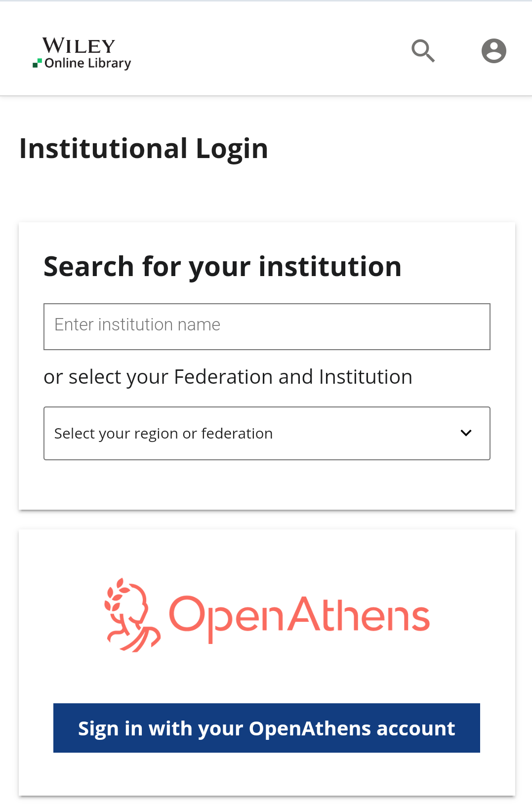The image size is (532, 807).
Task: Click the Federation and Institution label
Action: pyautogui.click(x=228, y=377)
